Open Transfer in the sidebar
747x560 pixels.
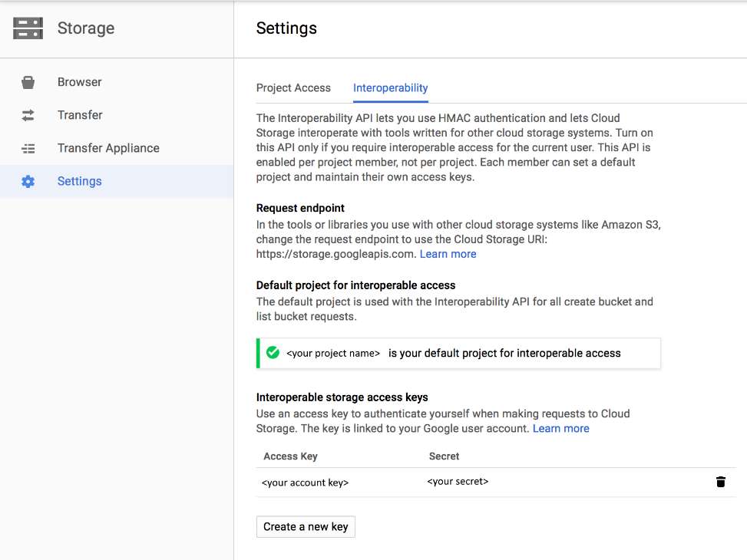pos(117,115)
